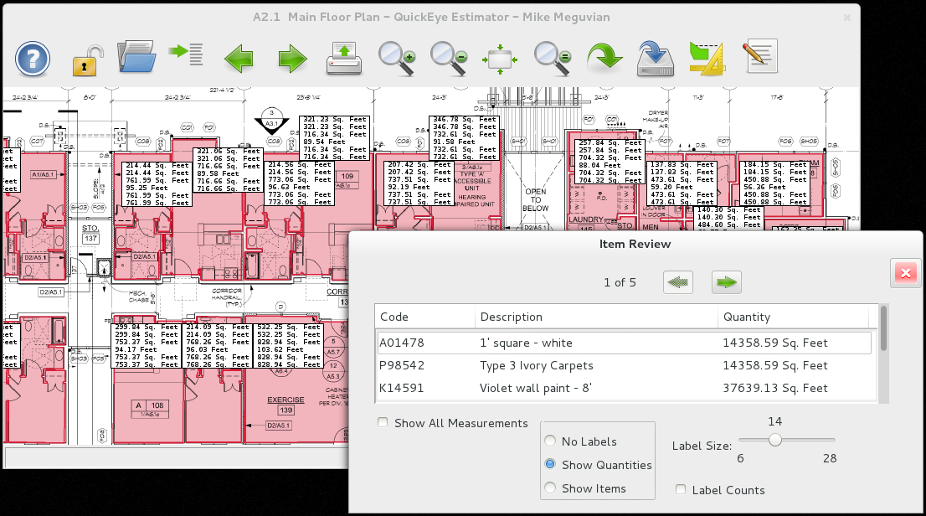Image resolution: width=926 pixels, height=516 pixels.
Task: Select the No Labels radio option
Action: click(550, 440)
